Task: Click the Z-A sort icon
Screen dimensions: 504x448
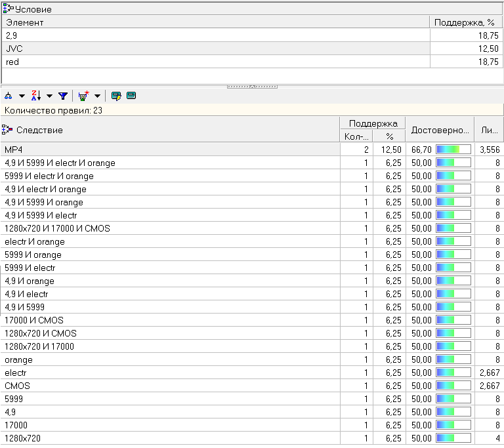Action: (36, 96)
